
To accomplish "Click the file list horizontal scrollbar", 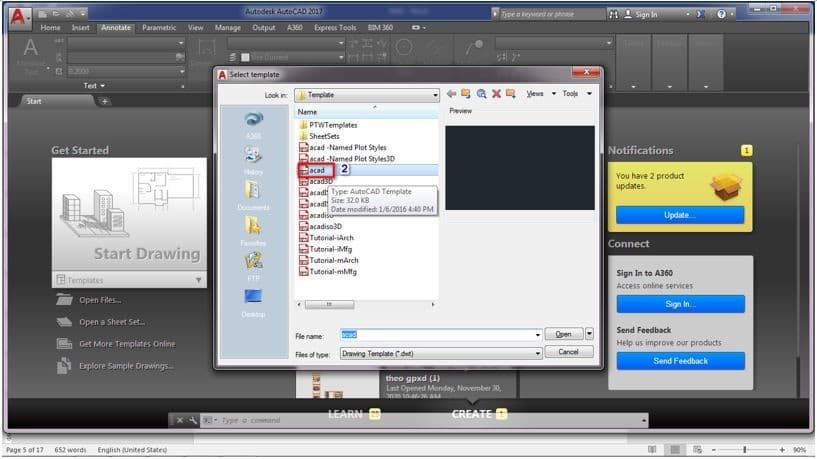I will (329, 304).
